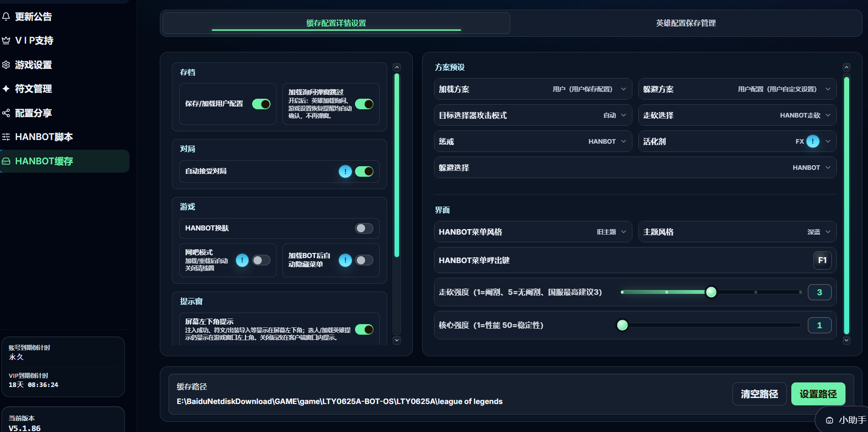Image resolution: width=868 pixels, height=432 pixels.
Task: Toggle 屏幕左下角提示 switch
Action: (x=364, y=329)
